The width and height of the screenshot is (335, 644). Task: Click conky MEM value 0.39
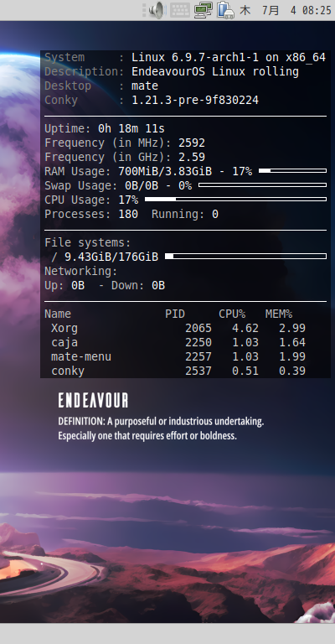pos(292,371)
